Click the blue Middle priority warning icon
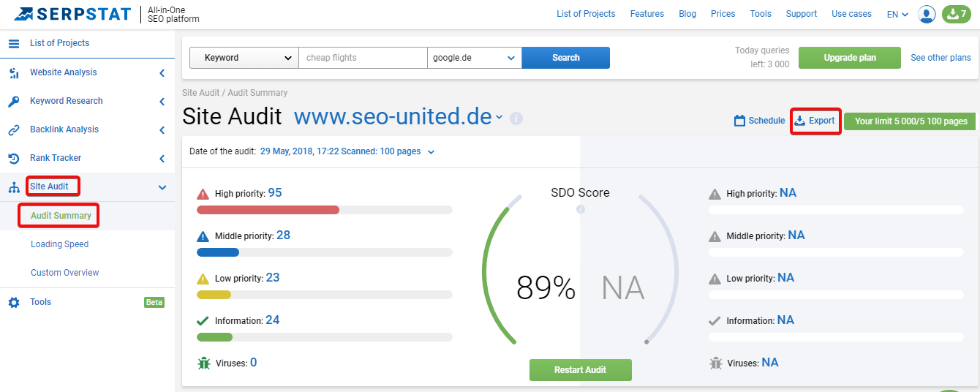This screenshot has height=392, width=980. point(203,236)
